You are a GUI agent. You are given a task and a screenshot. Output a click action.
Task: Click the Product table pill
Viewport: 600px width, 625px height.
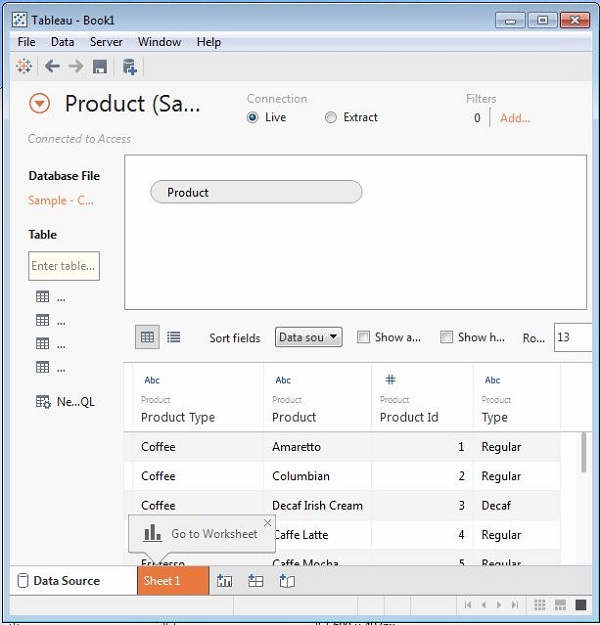click(256, 192)
